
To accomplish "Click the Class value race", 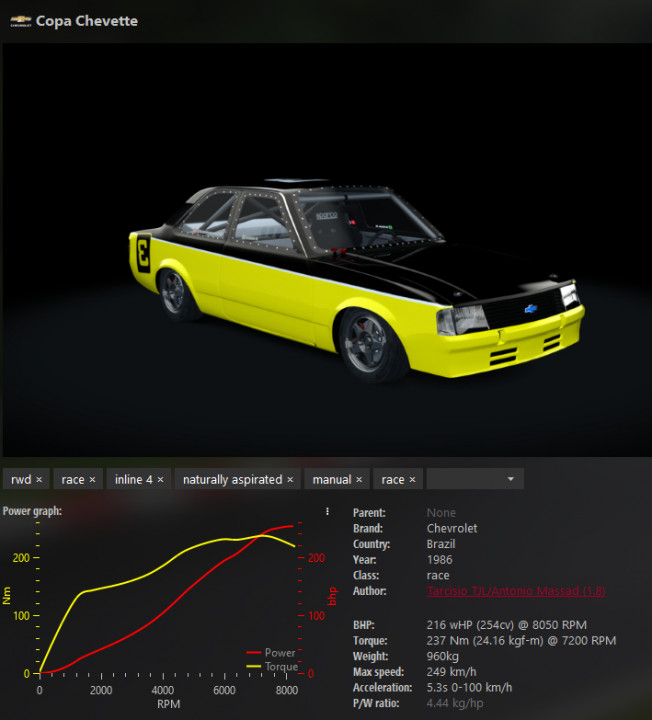I will point(438,575).
